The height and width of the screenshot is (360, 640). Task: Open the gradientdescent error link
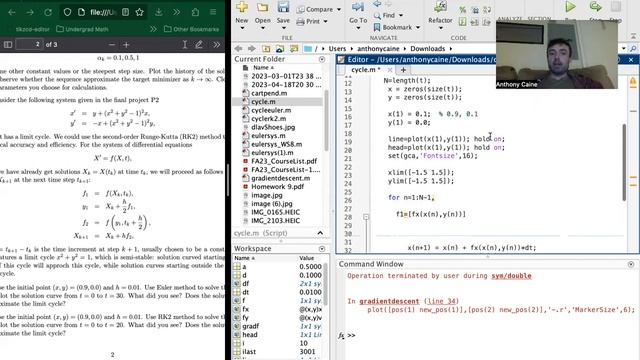[x=389, y=301]
